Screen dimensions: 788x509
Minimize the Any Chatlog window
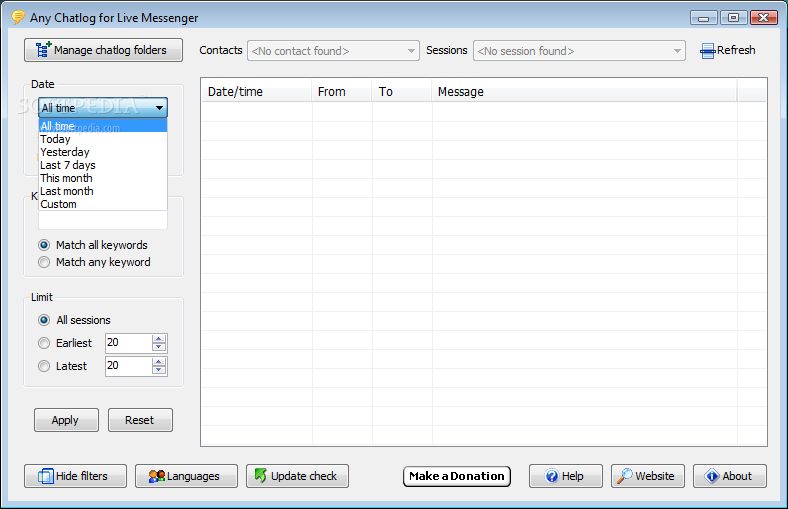tap(704, 18)
